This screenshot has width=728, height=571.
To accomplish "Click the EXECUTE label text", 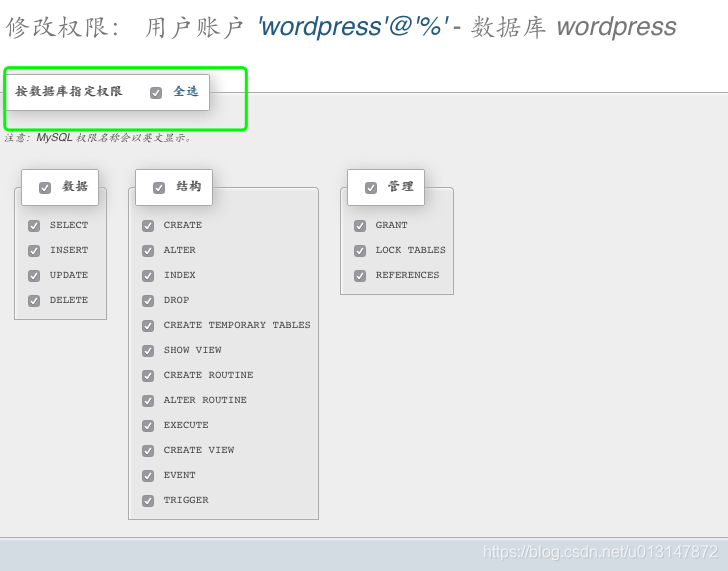I will (x=186, y=425).
